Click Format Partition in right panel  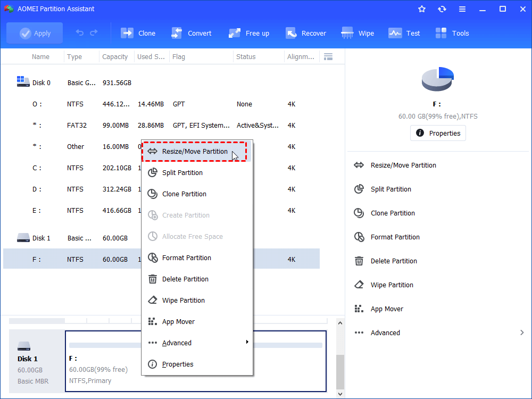(x=395, y=237)
